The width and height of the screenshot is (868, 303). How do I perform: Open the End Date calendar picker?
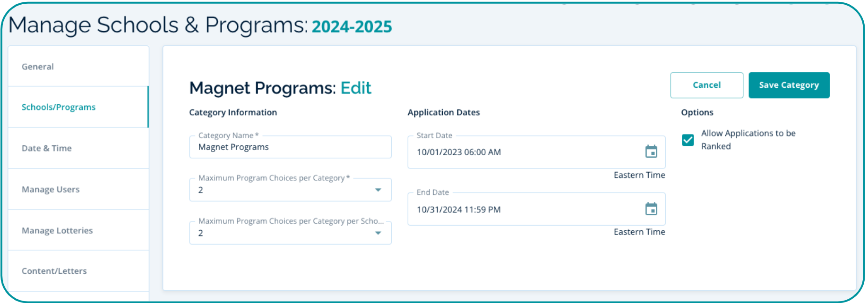point(651,209)
